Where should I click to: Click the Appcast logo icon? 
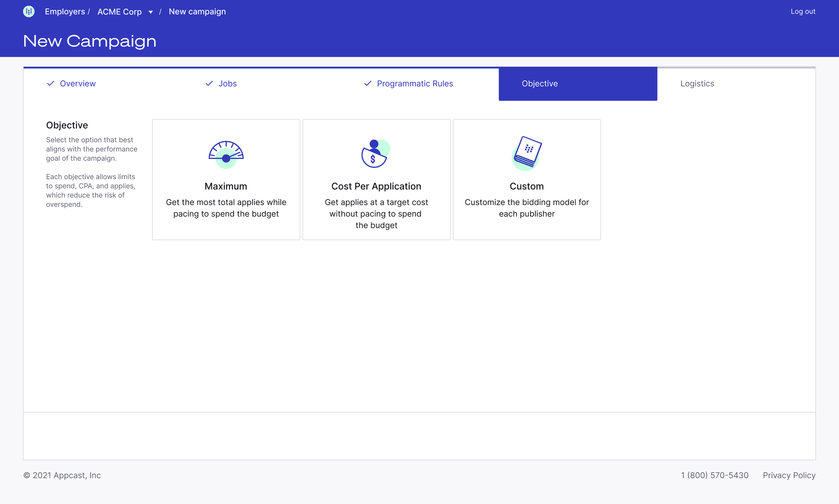tap(29, 11)
